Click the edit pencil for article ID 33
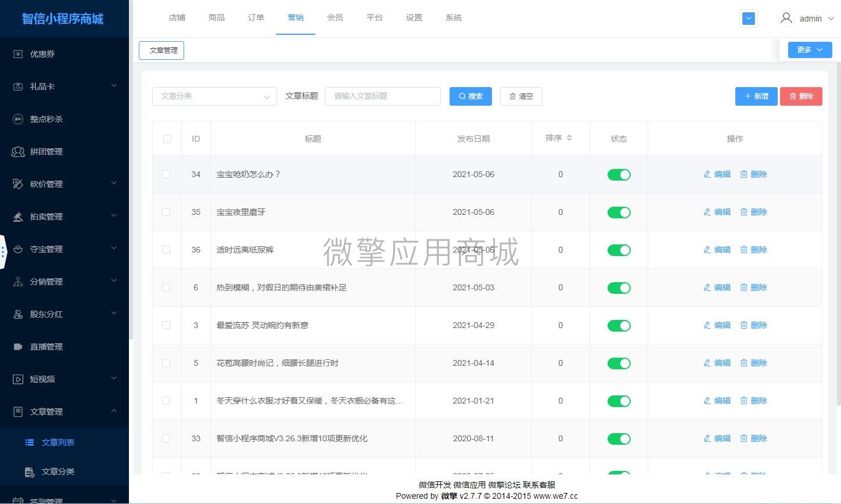The image size is (841, 504). coord(707,438)
